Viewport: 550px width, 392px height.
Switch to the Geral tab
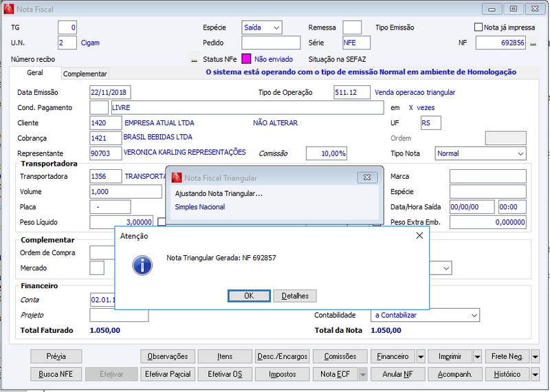click(x=35, y=73)
